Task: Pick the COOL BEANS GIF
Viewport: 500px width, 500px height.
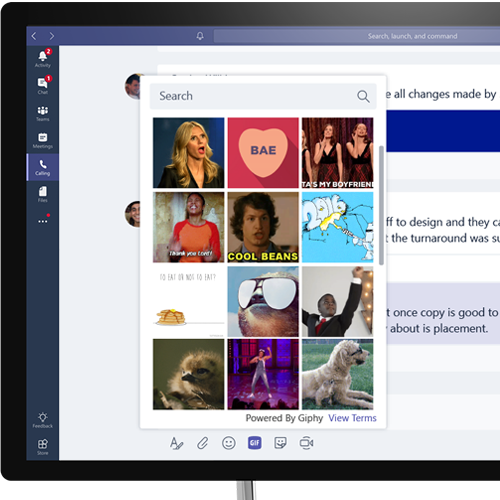Action: [263, 227]
